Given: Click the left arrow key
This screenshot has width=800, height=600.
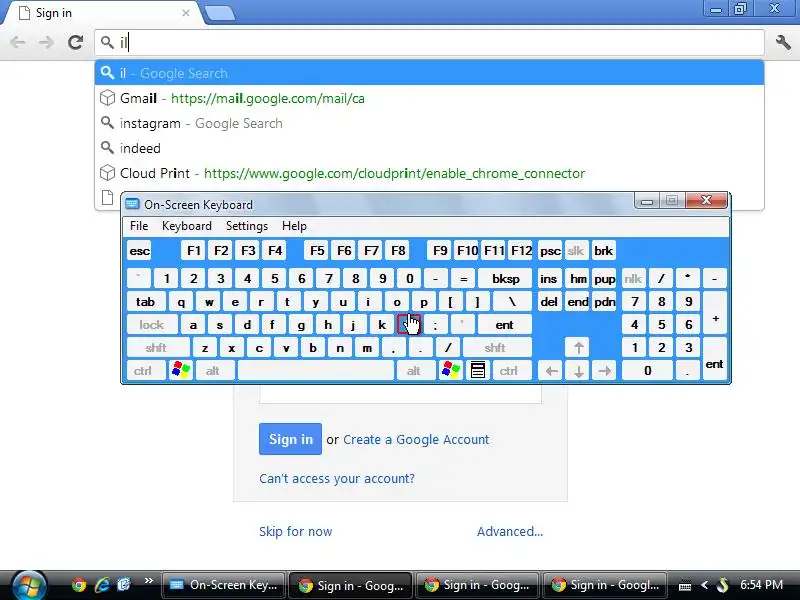Looking at the screenshot, I should click(x=551, y=371).
